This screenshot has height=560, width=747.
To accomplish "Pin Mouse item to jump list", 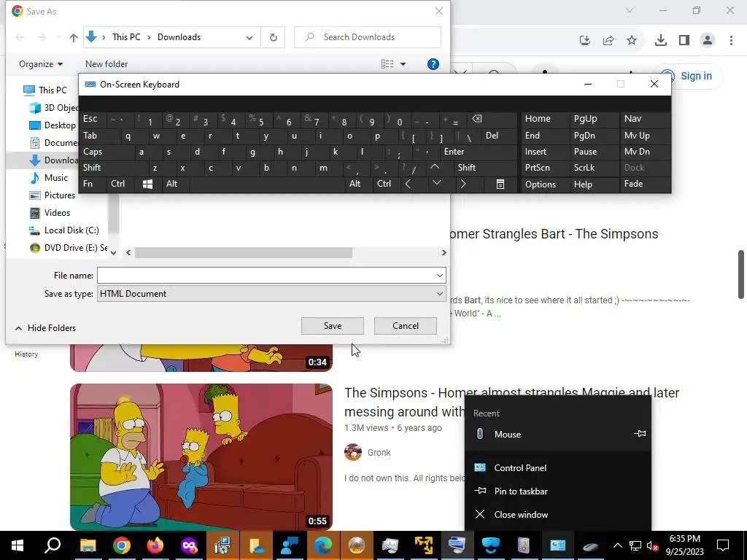I will coord(640,434).
